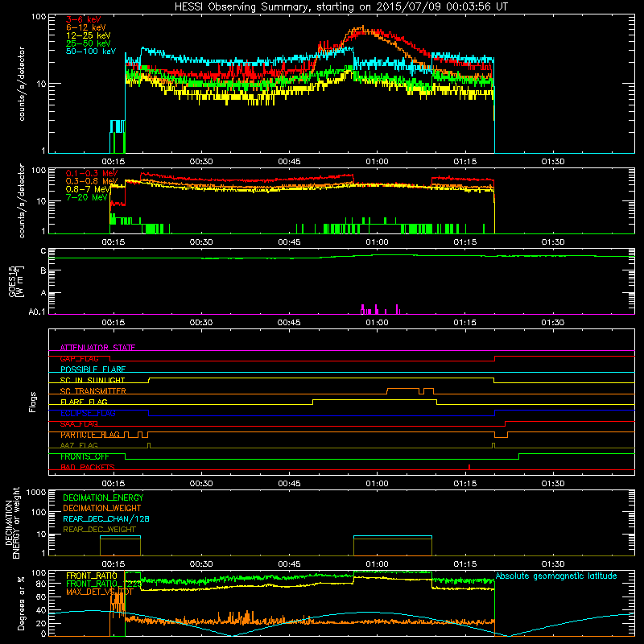Click the DECIMATION_ENERGY legend label
Screen dimensions: 644x644
click(103, 497)
